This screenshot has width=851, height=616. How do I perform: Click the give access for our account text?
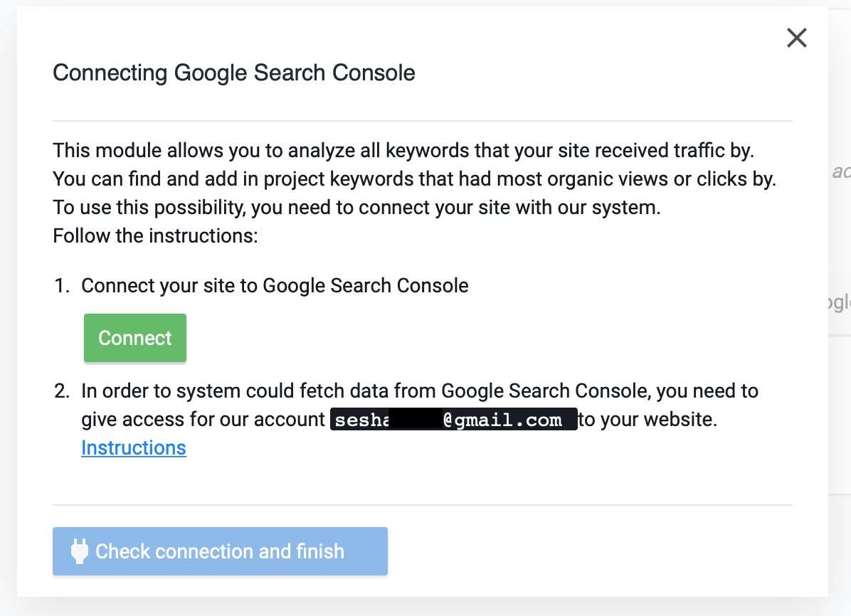[x=203, y=419]
